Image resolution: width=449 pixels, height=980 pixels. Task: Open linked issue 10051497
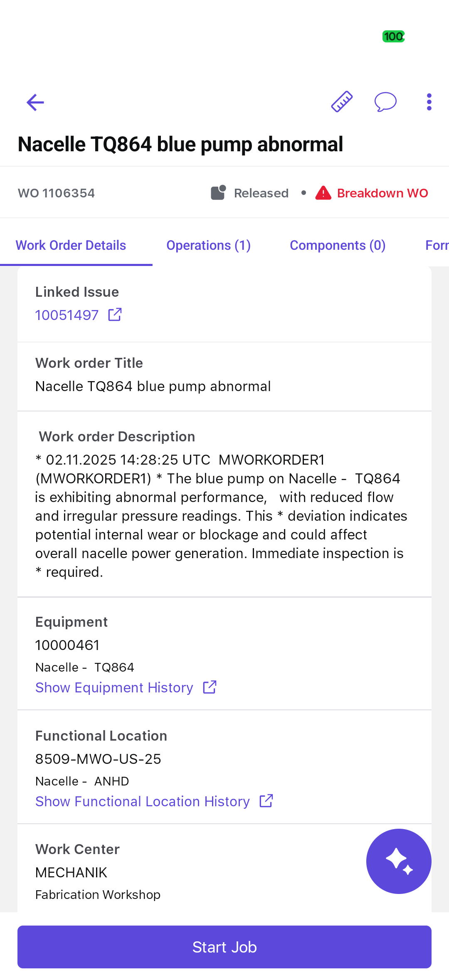(x=67, y=315)
